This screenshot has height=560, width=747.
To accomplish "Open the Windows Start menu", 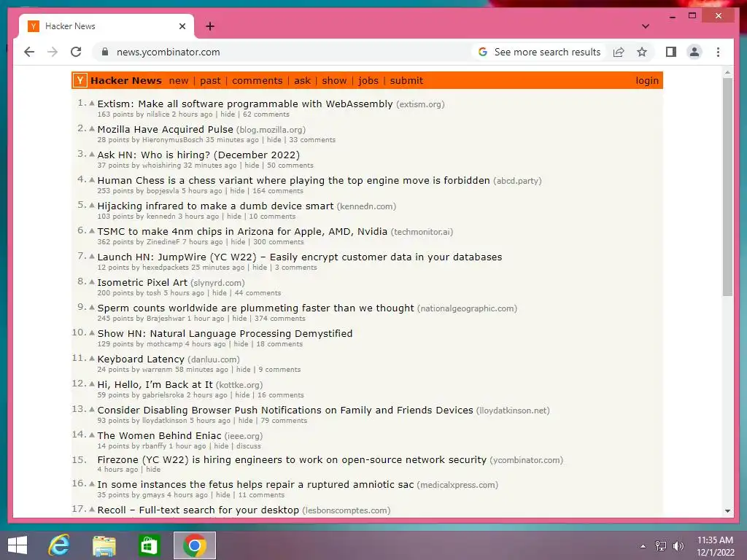I will pos(18,545).
